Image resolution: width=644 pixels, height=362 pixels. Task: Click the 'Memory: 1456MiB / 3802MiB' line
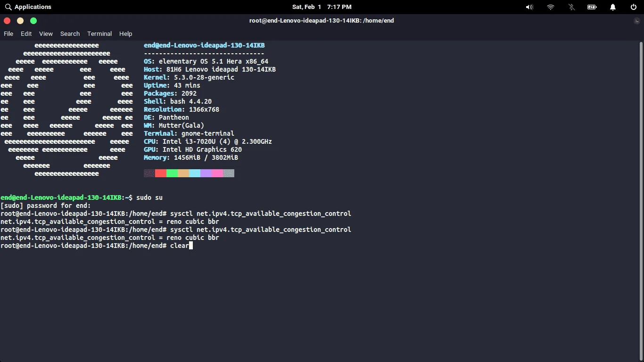191,157
